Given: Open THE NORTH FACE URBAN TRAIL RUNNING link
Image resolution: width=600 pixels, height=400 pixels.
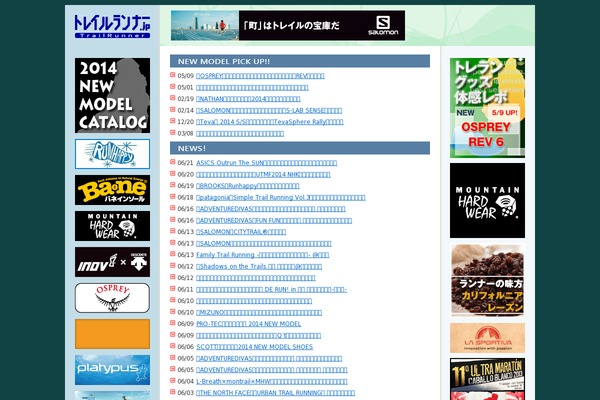Looking at the screenshot, I should 276,393.
